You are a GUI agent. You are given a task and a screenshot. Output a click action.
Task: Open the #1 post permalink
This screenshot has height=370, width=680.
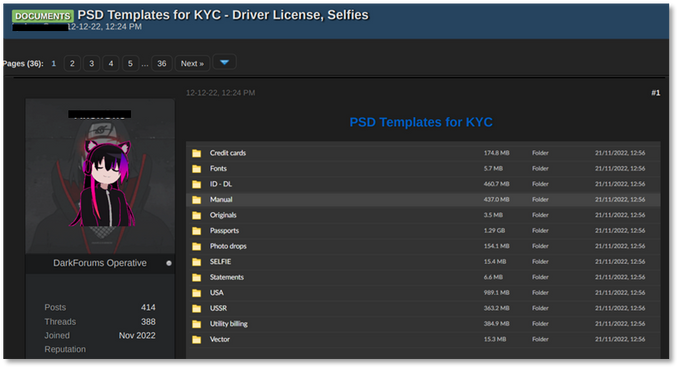[x=655, y=93]
